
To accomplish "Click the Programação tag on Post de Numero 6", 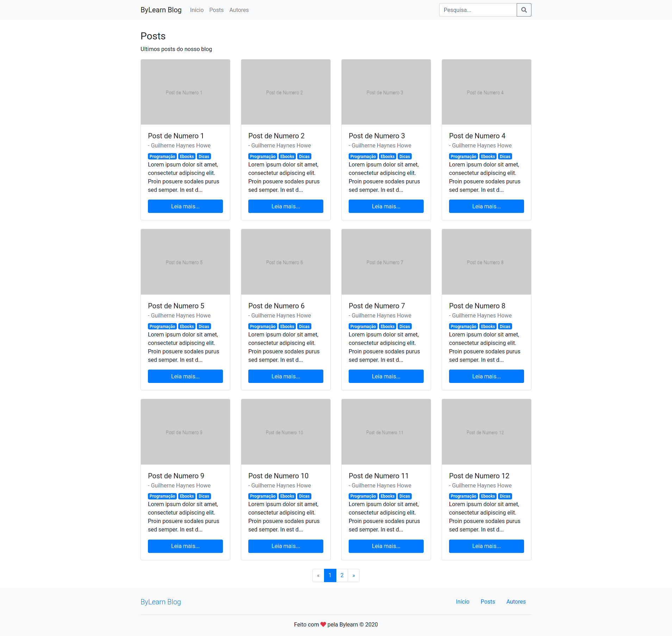I will pyautogui.click(x=263, y=327).
